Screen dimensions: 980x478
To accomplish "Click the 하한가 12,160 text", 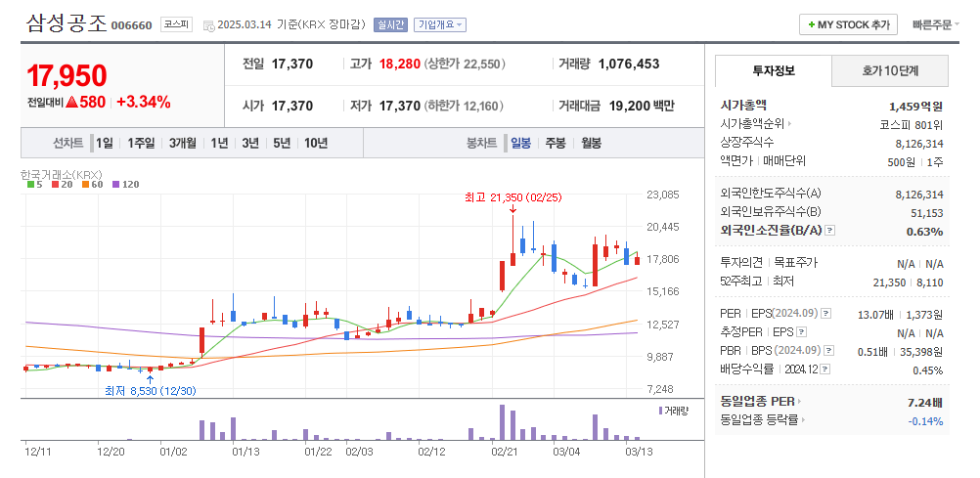I will [464, 107].
